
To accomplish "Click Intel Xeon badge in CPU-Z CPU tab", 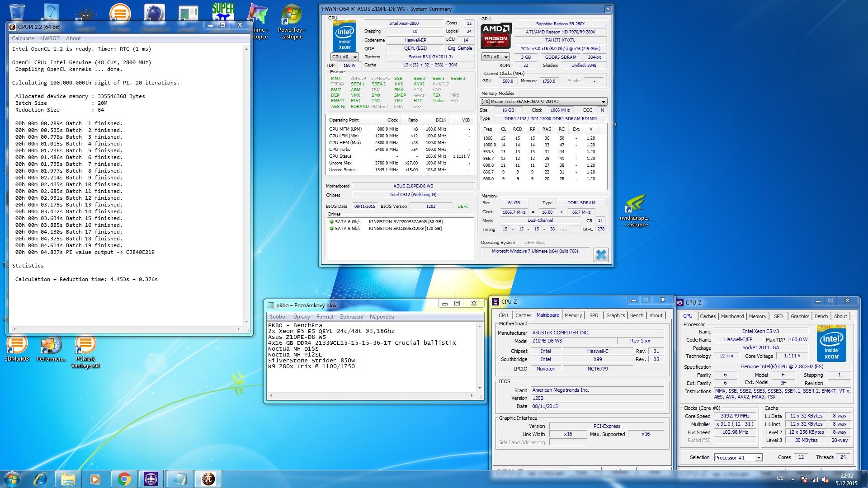I will [831, 344].
